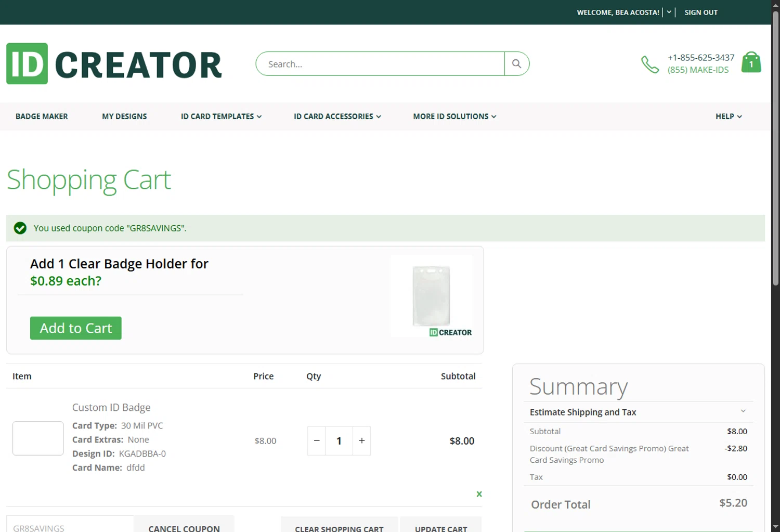This screenshot has width=780, height=532.
Task: Click Sign Out link
Action: [701, 12]
